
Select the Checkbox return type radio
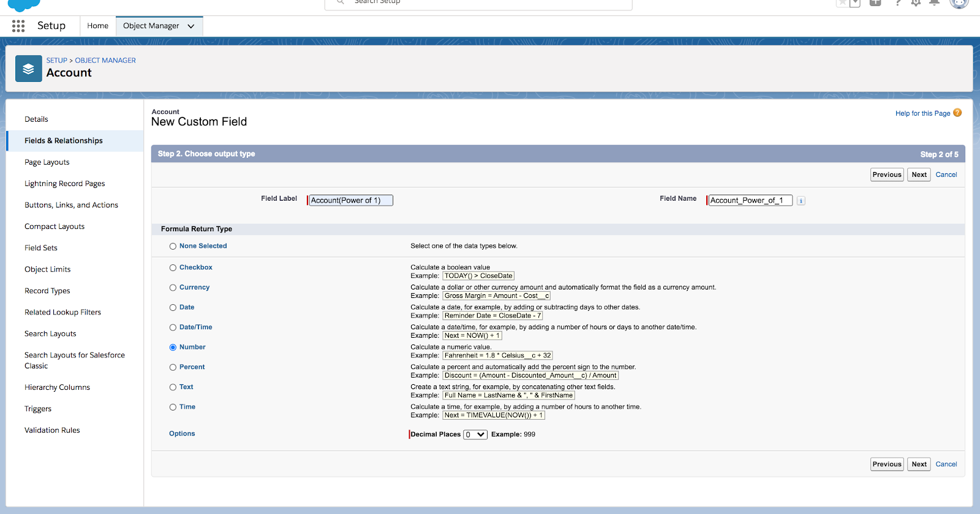[x=173, y=268]
